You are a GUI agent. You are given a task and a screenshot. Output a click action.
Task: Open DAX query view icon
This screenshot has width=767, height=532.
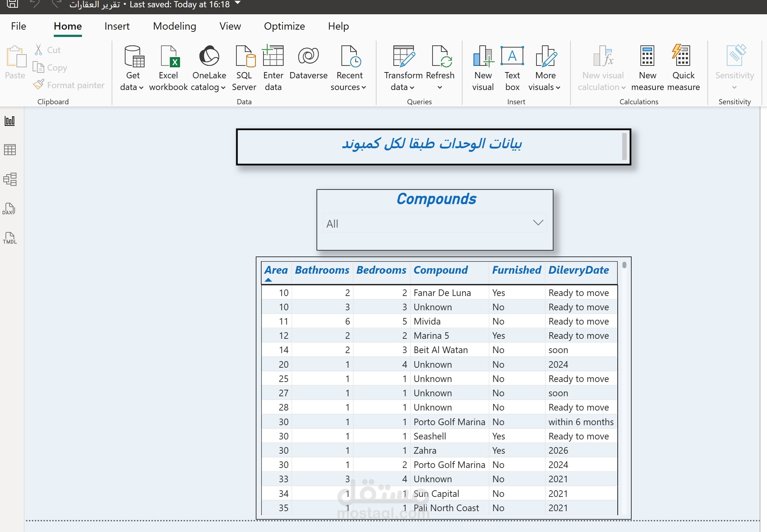9,209
